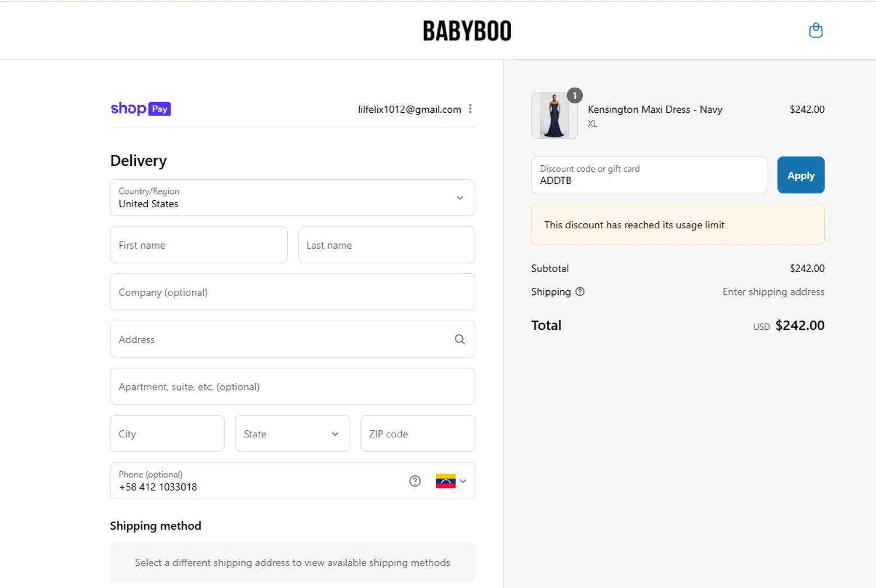The height and width of the screenshot is (588, 876).
Task: Click the XL size label
Action: pos(592,124)
